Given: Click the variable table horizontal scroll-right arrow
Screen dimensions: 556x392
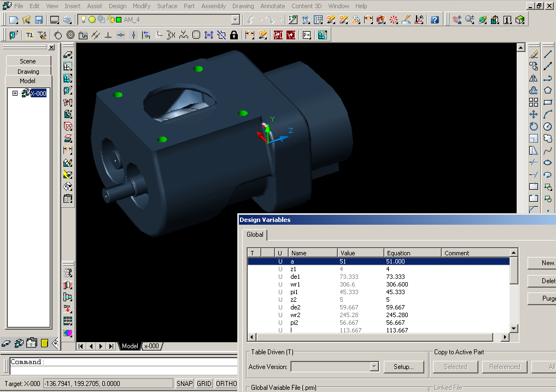Looking at the screenshot, I should pos(505,337).
